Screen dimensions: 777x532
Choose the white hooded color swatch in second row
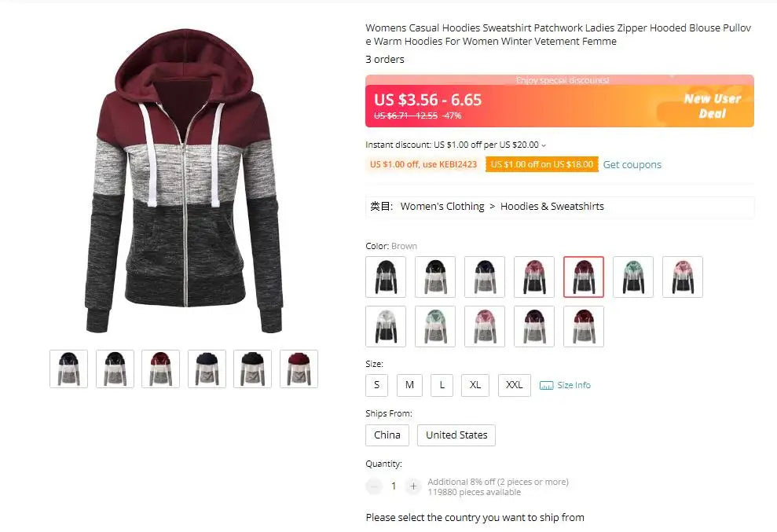click(386, 326)
